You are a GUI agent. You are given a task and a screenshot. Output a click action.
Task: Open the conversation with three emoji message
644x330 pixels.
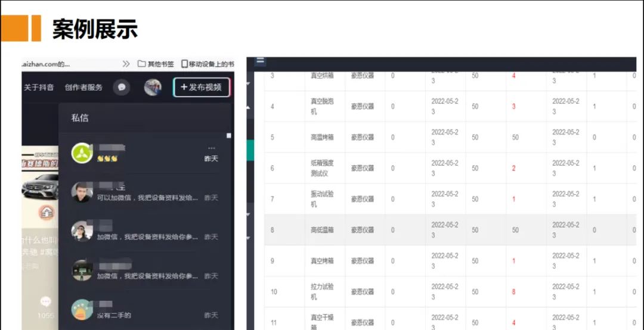tap(145, 153)
